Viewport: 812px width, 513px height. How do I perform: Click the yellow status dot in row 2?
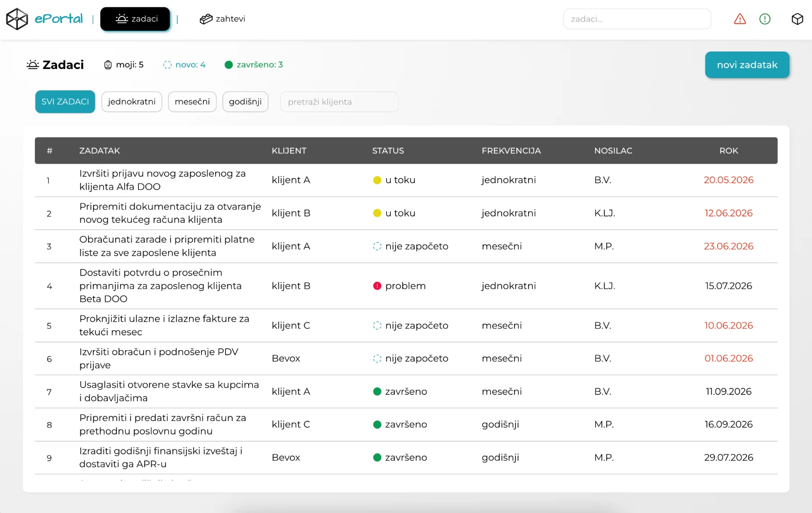point(377,213)
